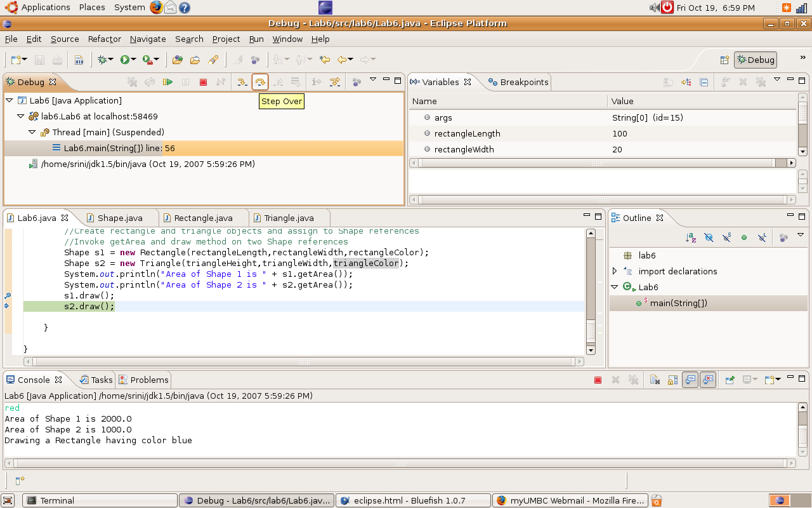Select the rectangleLength variable row
Viewport: 812px width, 508px height.
click(467, 133)
